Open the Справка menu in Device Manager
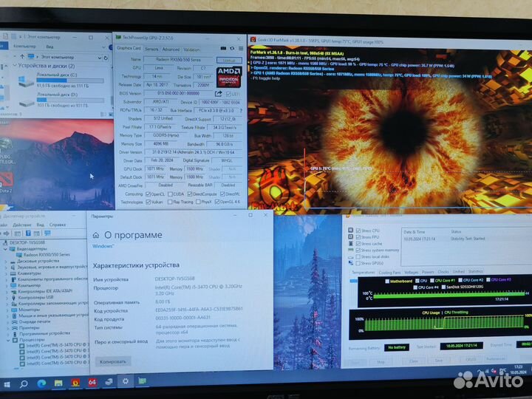The height and width of the screenshot is (399, 532). tap(58, 225)
